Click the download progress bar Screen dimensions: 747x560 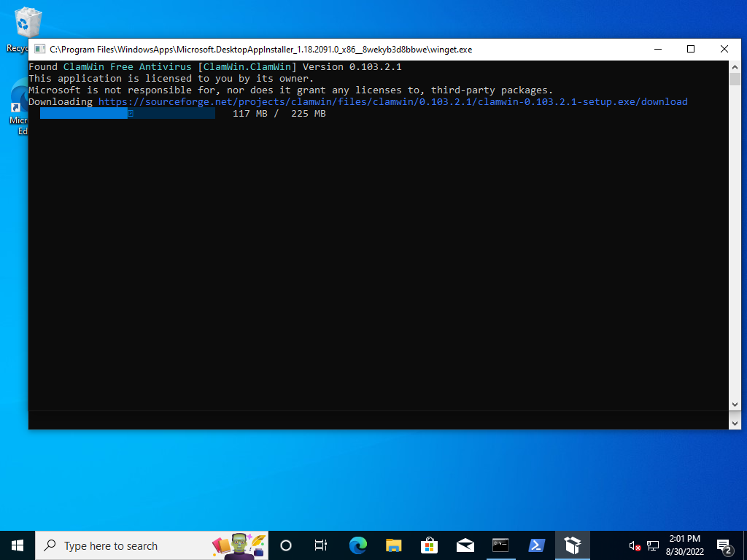point(127,113)
